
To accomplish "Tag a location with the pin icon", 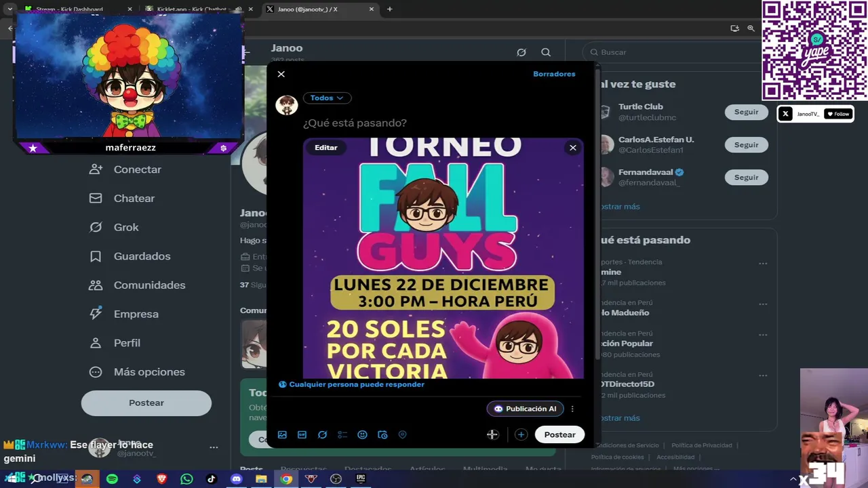I will pos(402,434).
